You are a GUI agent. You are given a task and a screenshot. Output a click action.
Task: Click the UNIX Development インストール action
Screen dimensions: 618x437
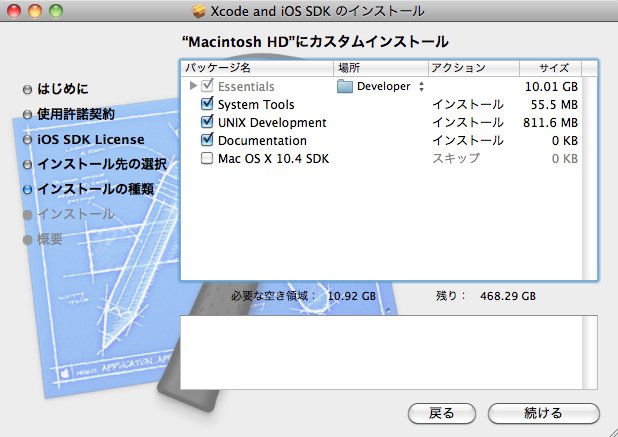[468, 123]
